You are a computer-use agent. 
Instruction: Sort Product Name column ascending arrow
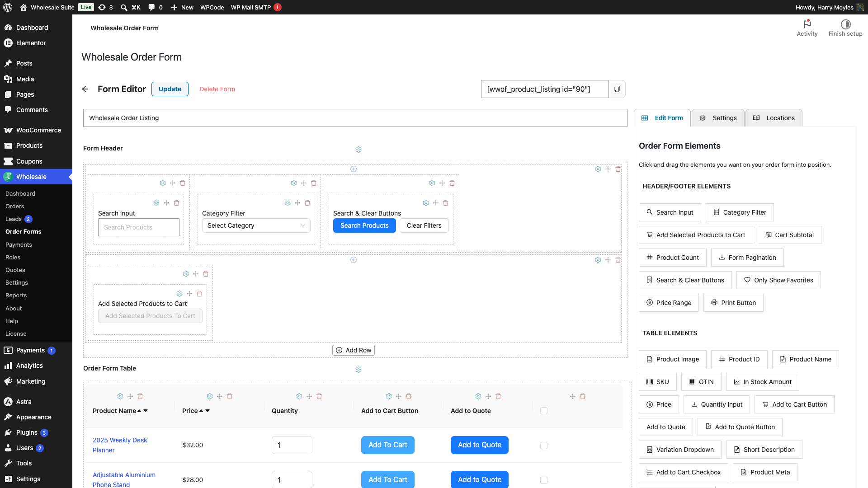[x=139, y=411]
